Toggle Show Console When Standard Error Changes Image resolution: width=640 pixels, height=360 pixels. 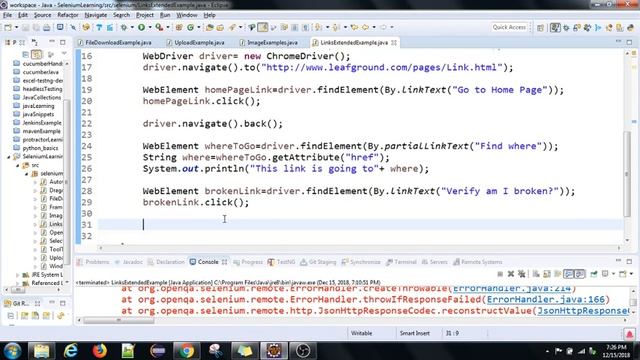(579, 274)
